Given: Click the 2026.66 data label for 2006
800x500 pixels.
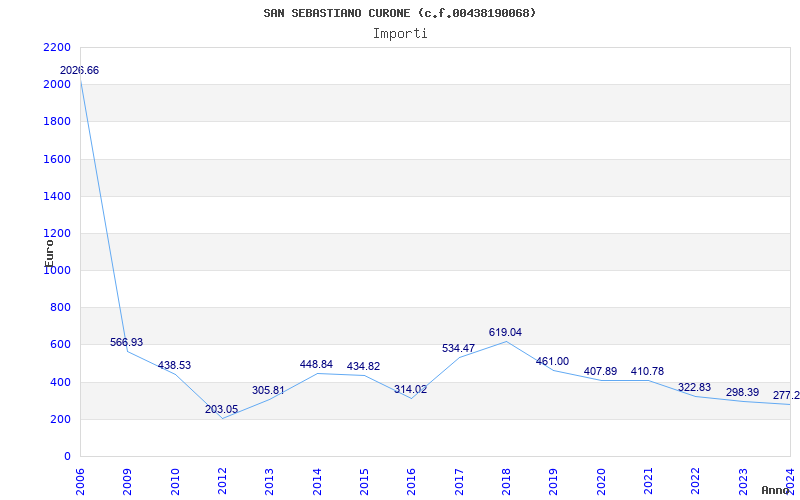Looking at the screenshot, I should 79,71.
